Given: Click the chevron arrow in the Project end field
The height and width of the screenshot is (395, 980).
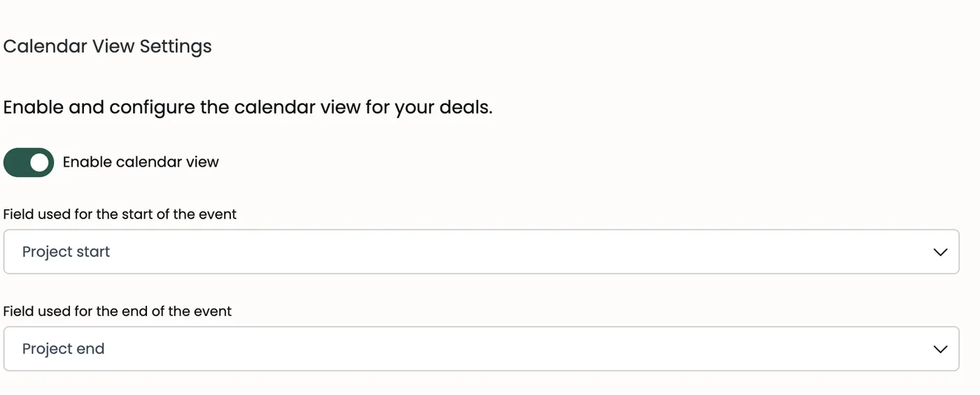Looking at the screenshot, I should (x=940, y=349).
